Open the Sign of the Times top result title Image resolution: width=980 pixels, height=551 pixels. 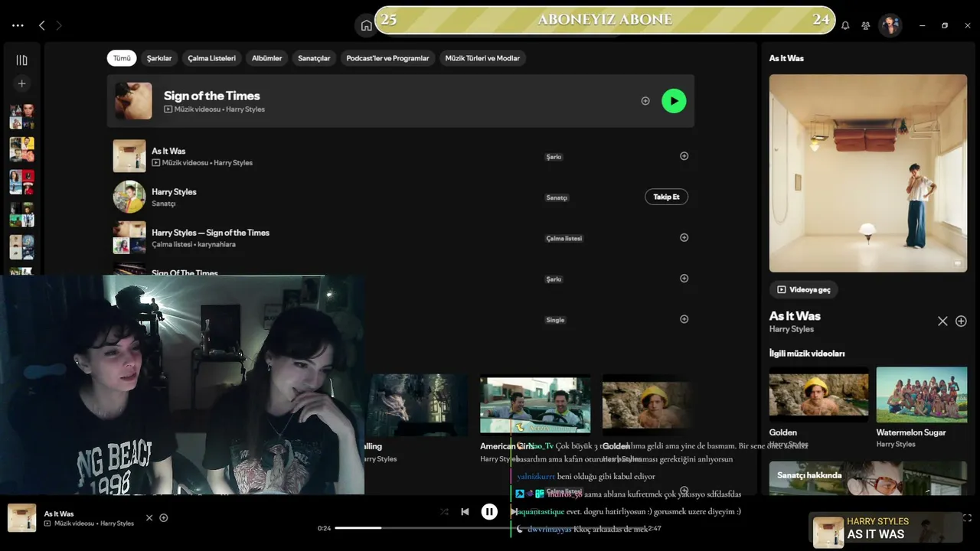pos(212,96)
